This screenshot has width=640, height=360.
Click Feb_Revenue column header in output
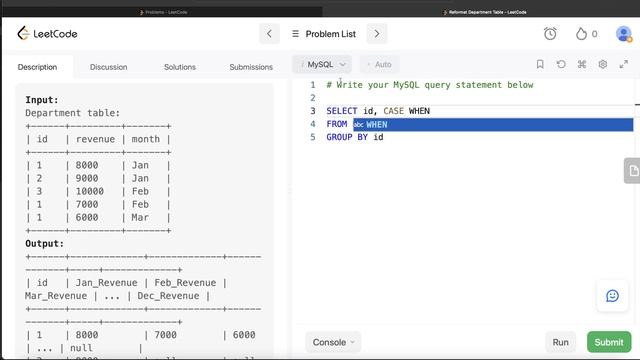185,283
